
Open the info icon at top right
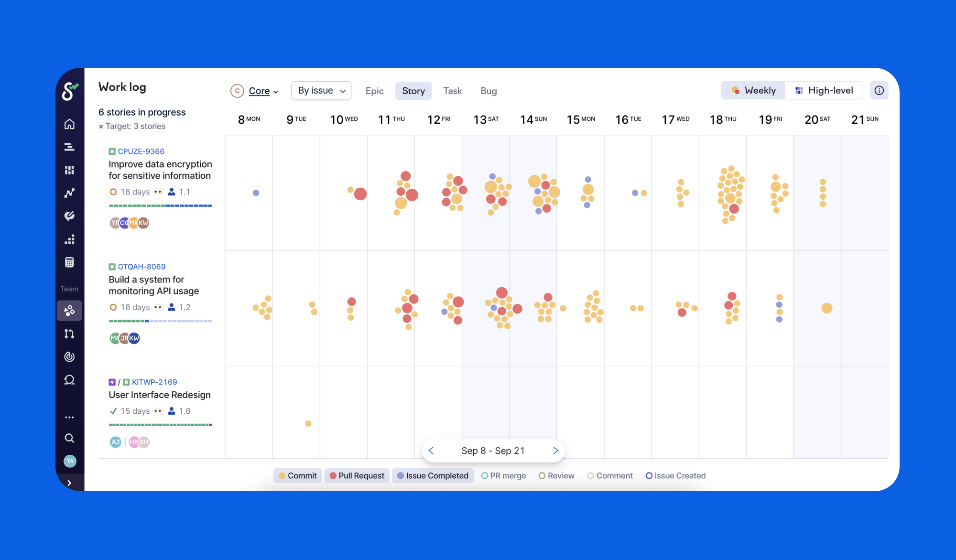[x=879, y=90]
